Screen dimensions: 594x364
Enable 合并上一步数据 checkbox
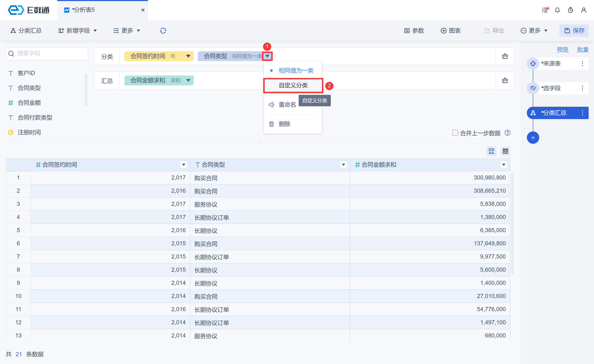click(x=455, y=133)
